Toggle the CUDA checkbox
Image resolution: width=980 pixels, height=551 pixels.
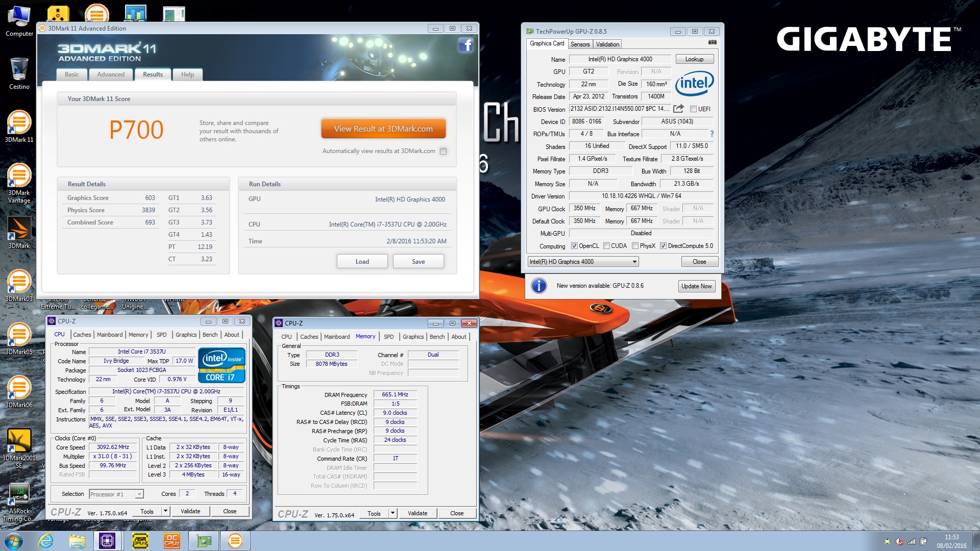point(606,246)
